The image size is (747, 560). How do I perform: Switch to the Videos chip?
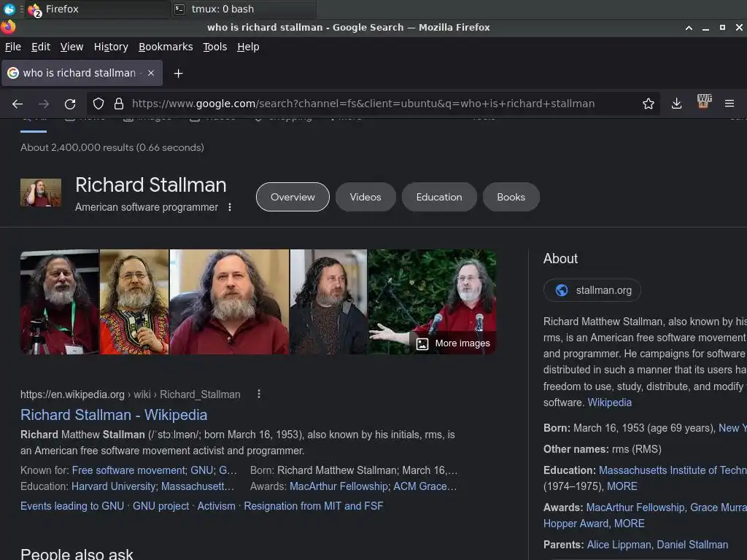(365, 197)
